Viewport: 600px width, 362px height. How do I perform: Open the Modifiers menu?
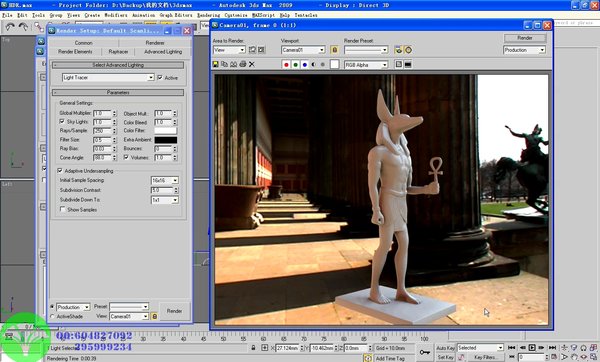[x=116, y=15]
